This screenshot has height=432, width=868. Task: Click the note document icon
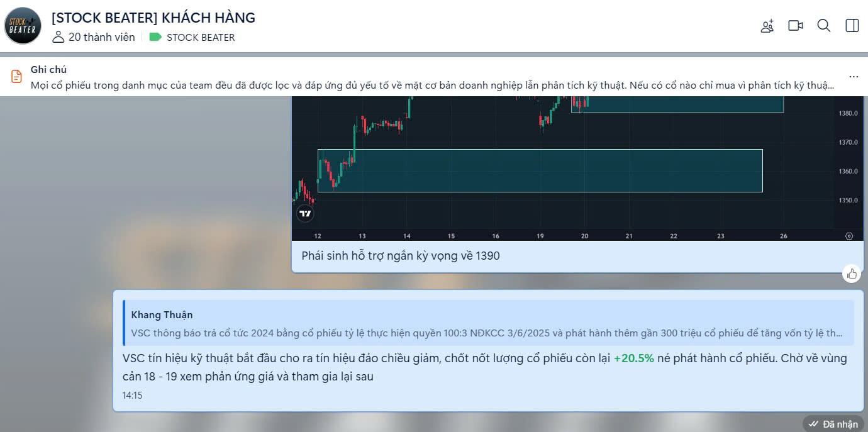16,77
